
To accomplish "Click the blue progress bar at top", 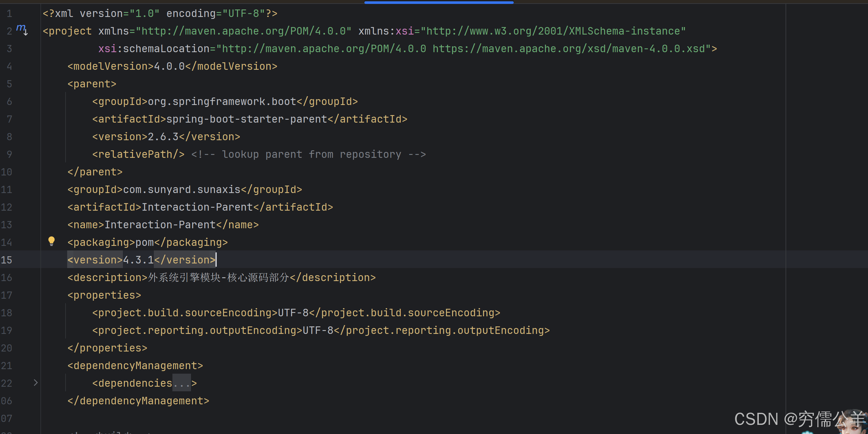I will click(x=439, y=2).
